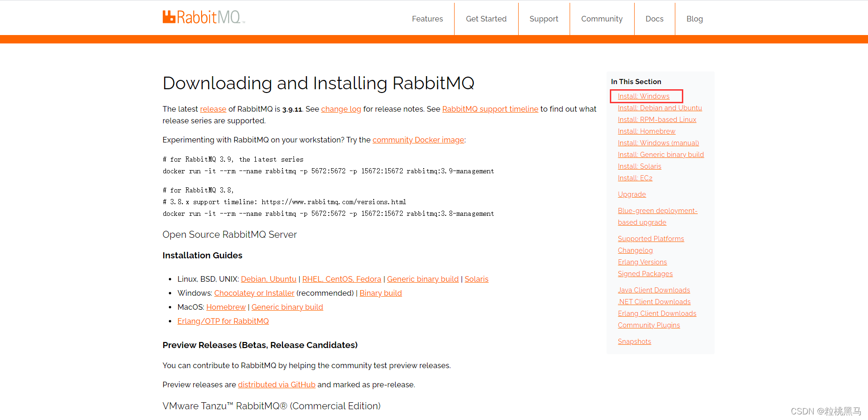
Task: Select Install: RPM-based Linux in sidebar
Action: (657, 120)
